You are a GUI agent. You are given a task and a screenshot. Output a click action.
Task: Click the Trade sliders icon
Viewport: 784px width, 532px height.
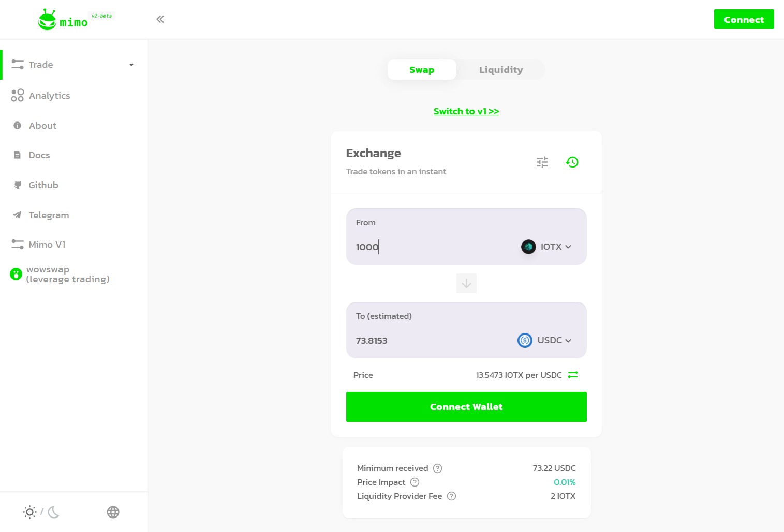18,65
